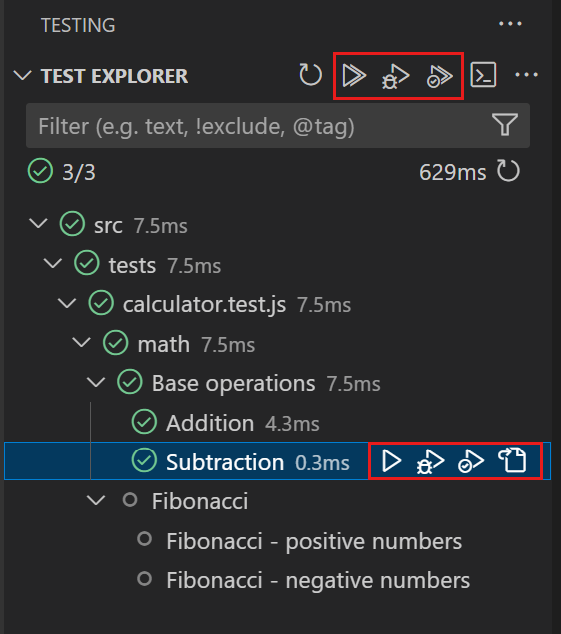Collapse the math suite node
Image resolution: width=561 pixels, height=634 pixels.
coord(81,343)
